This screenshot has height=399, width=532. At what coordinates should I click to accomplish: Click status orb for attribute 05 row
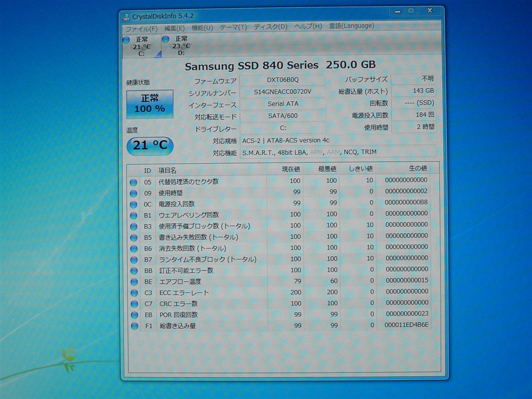(134, 182)
